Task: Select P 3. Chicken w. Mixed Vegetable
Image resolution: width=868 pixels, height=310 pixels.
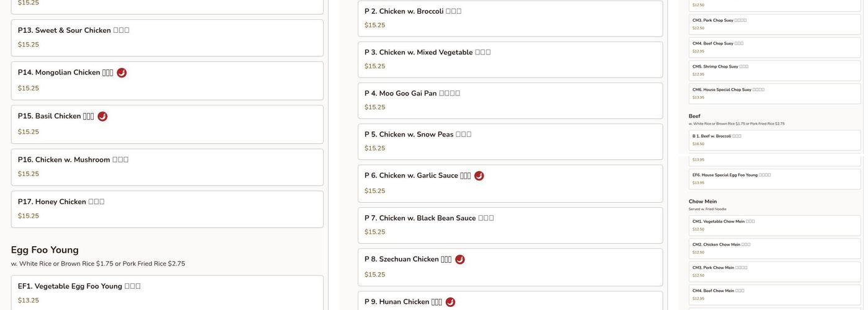Action: tap(510, 60)
